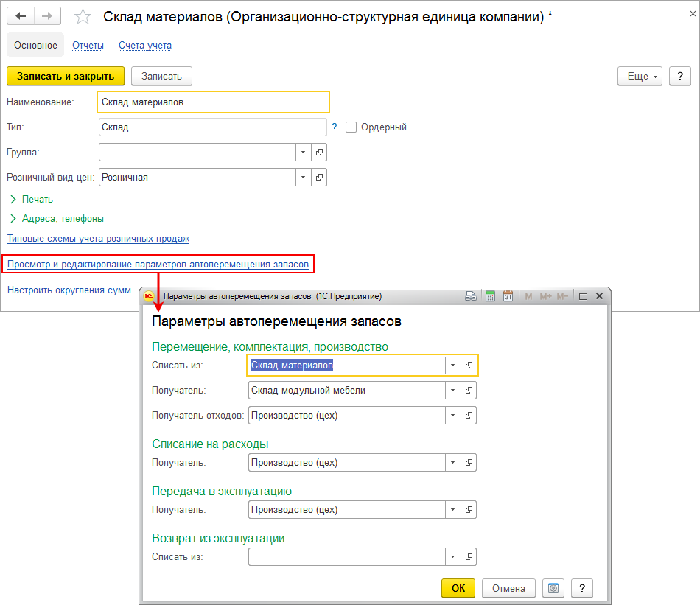
Task: Click the print icon in dialog title bar
Action: (472, 296)
